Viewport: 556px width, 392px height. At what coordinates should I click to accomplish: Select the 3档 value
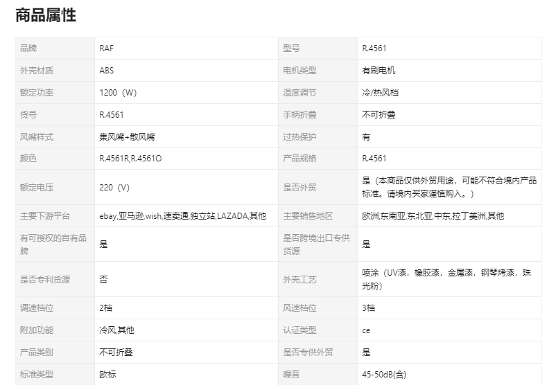coord(368,308)
